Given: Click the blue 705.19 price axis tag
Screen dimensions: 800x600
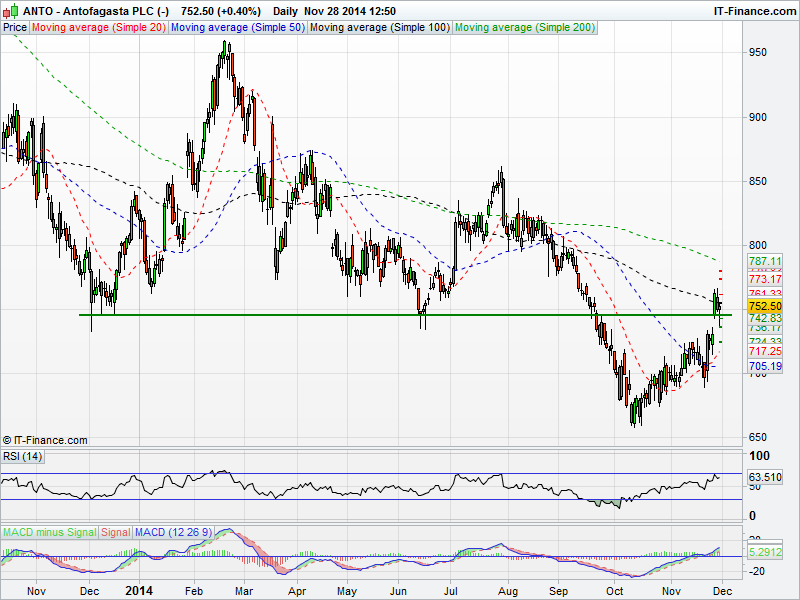Looking at the screenshot, I should pos(764,366).
